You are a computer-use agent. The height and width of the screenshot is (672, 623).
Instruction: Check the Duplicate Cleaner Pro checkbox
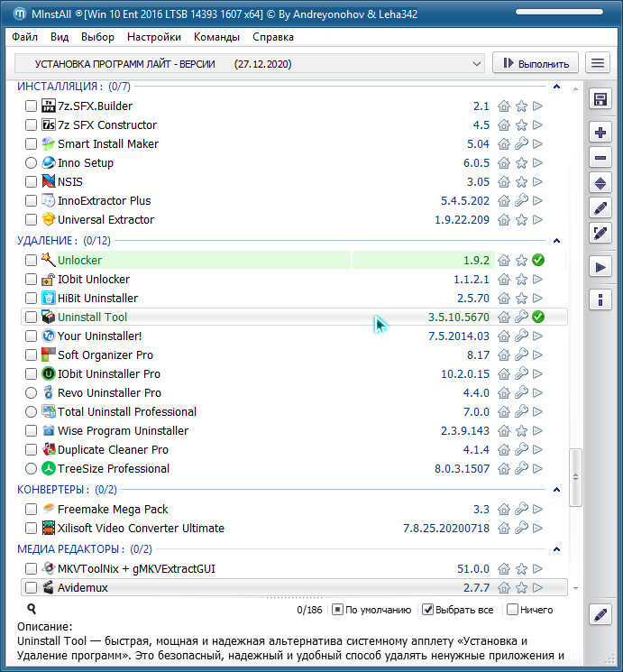tap(31, 449)
